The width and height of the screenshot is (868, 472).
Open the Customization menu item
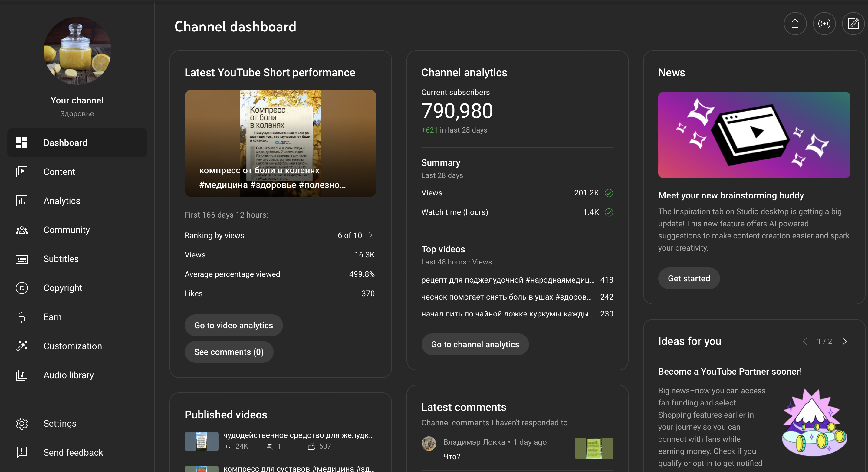(77, 346)
